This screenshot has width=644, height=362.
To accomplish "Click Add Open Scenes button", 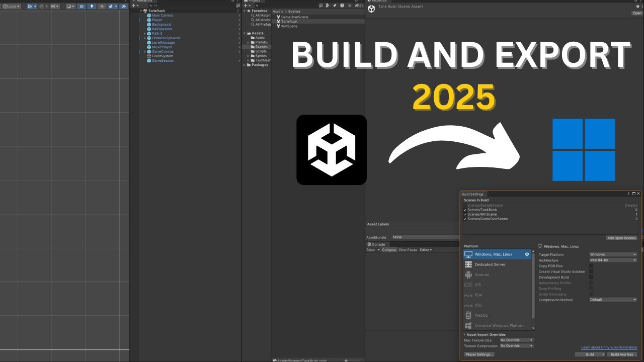I will tap(622, 238).
